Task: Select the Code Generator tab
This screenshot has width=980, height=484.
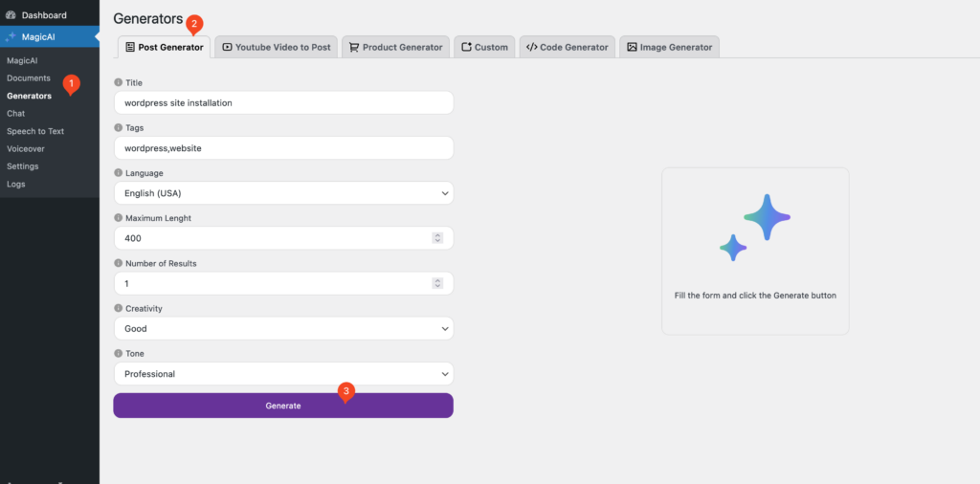Action: 567,47
